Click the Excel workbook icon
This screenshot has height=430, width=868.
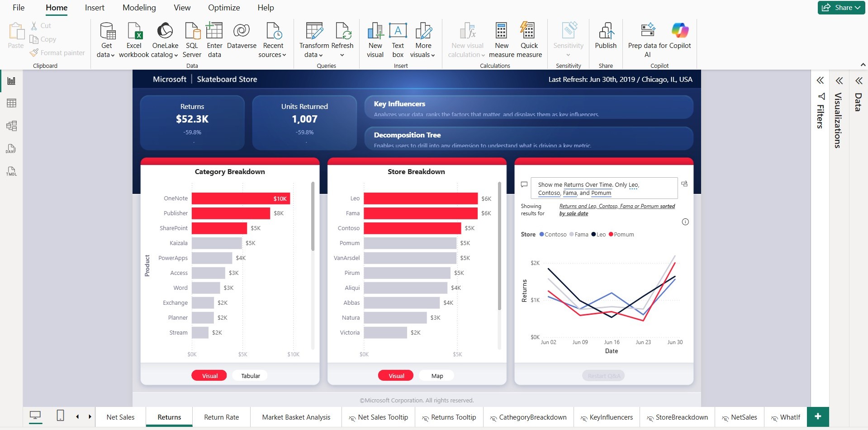pyautogui.click(x=134, y=32)
